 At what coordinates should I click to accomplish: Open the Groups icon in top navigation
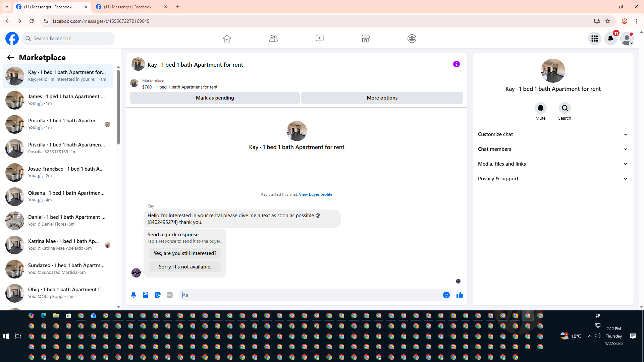coord(412,39)
